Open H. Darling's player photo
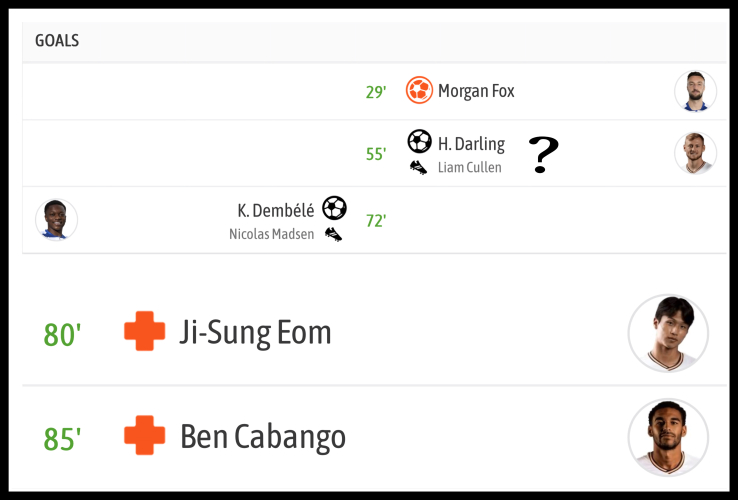Screen dimensions: 738x500 pos(695,153)
